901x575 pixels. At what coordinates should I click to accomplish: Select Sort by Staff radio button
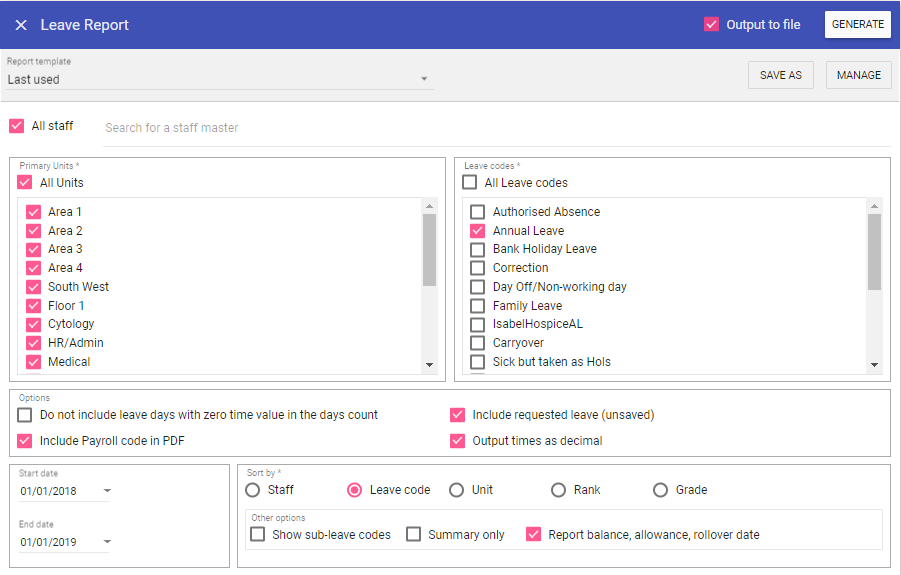[253, 490]
